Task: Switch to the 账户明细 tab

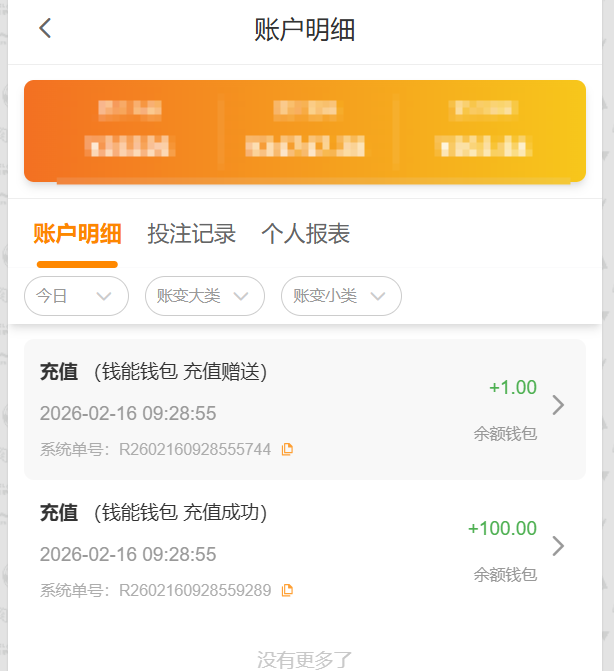Action: coord(77,234)
